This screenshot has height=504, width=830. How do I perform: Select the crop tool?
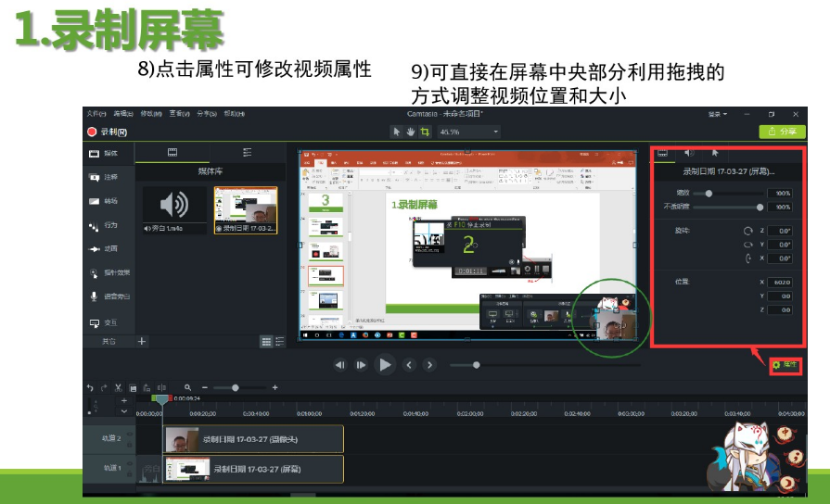(x=425, y=132)
